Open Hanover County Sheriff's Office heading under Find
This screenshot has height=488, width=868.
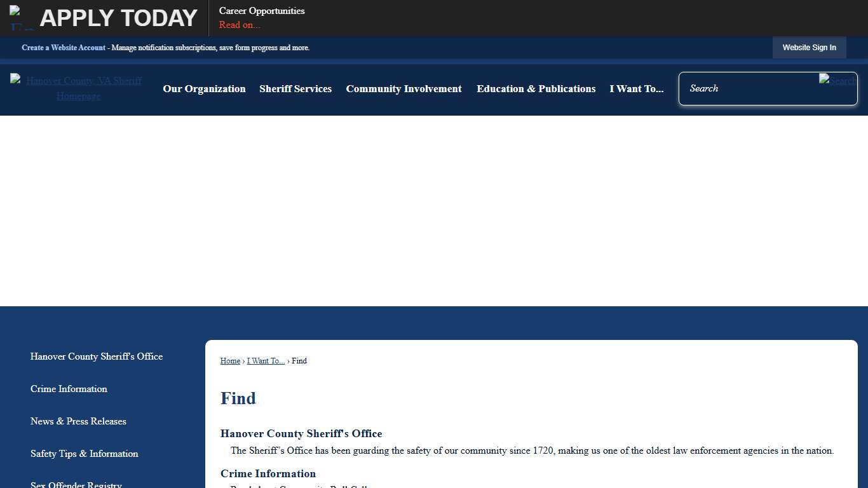(301, 434)
